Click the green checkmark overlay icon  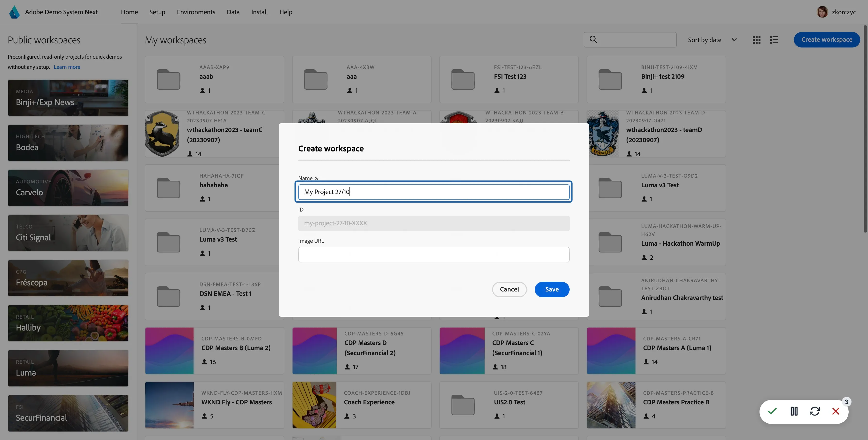(772, 411)
